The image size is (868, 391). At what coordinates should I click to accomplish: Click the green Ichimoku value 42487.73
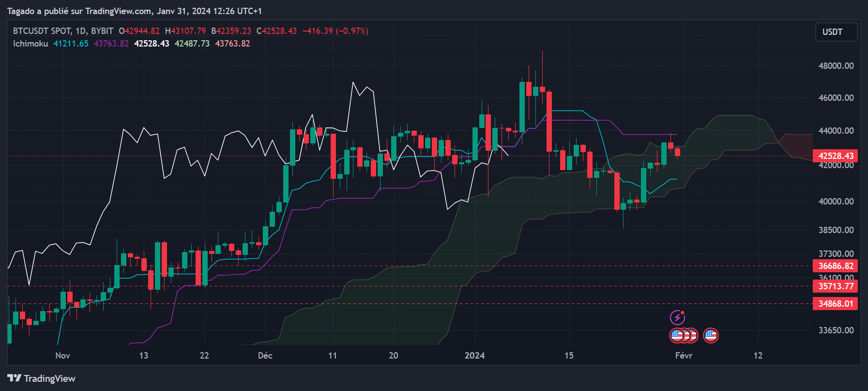(x=192, y=44)
